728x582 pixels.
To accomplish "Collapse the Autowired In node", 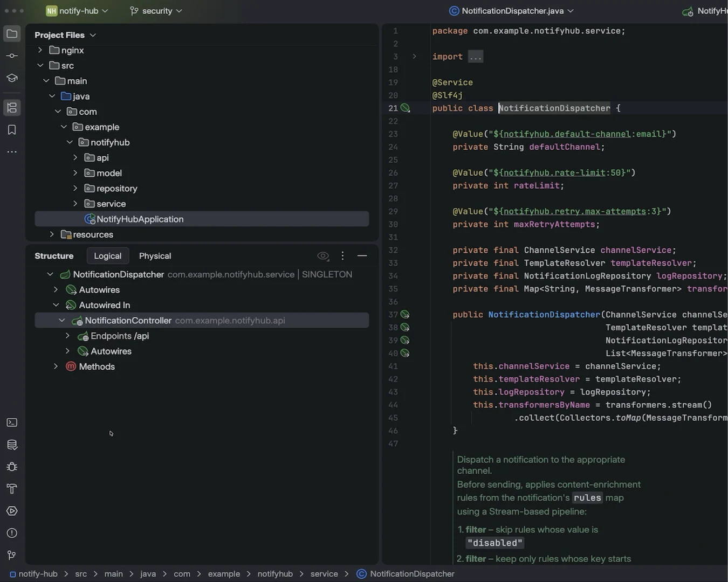I will tap(56, 305).
